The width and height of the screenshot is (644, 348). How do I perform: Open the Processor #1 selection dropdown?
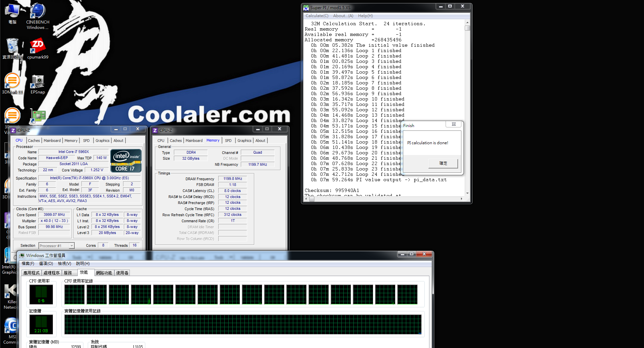click(72, 246)
